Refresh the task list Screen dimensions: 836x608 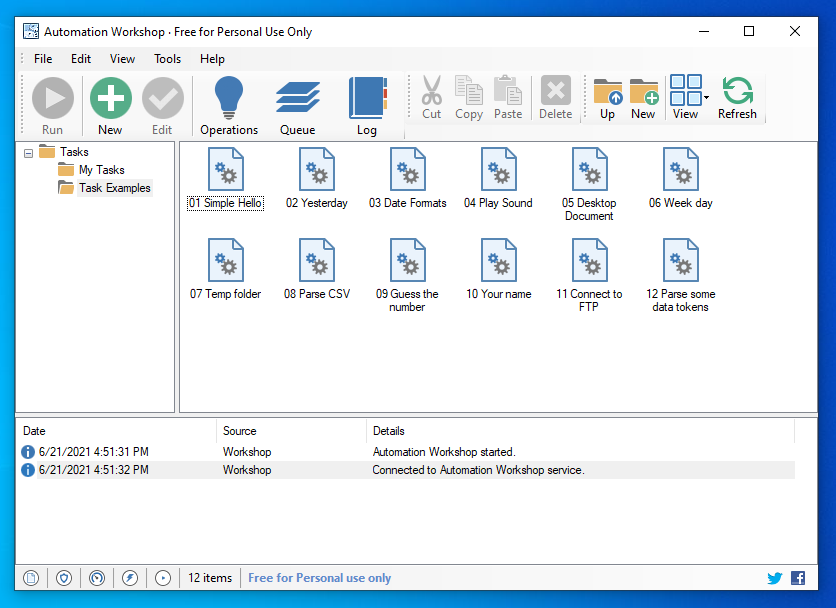point(737,98)
